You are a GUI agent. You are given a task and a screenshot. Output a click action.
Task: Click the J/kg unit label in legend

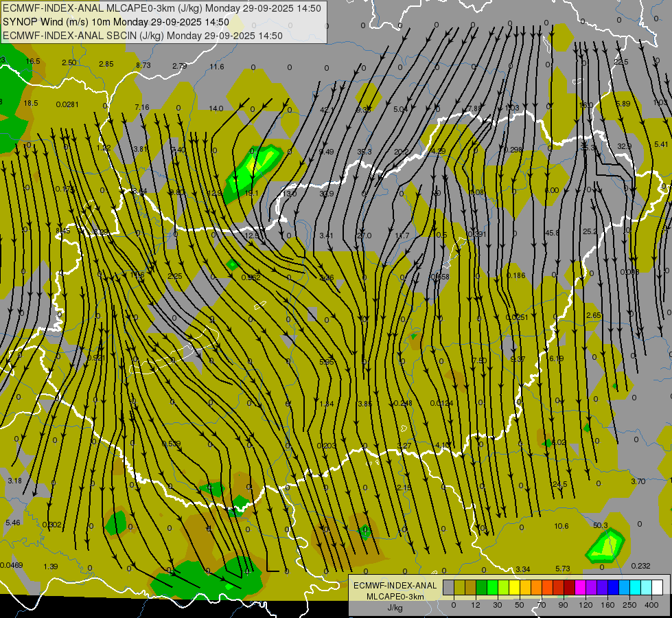tap(395, 607)
